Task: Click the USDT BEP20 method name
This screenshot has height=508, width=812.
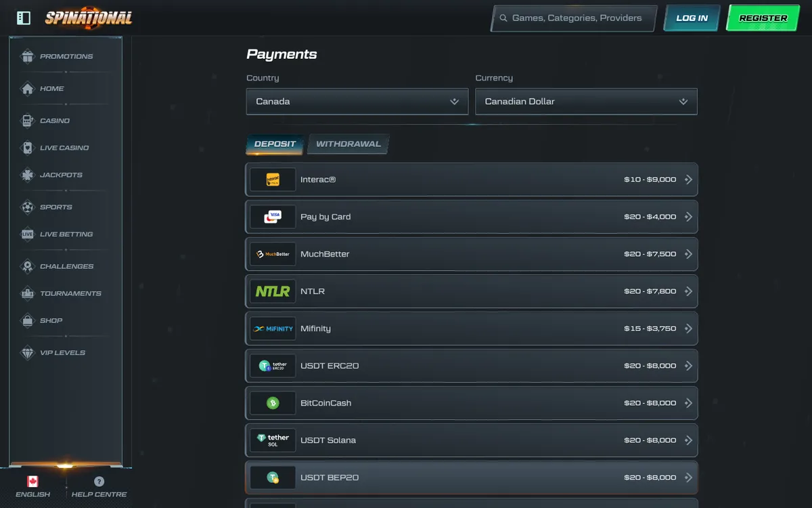Action: (330, 478)
